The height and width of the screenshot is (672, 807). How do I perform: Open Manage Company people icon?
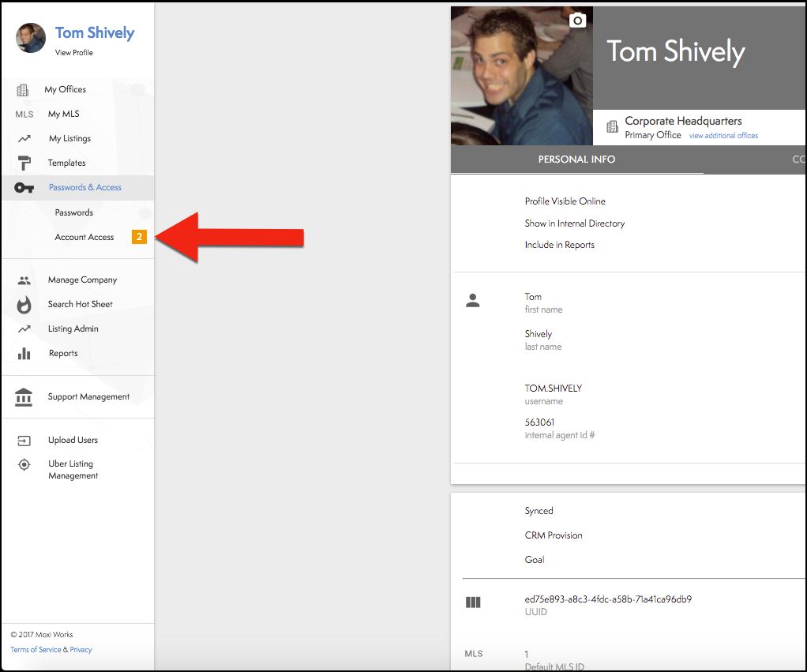pos(24,280)
